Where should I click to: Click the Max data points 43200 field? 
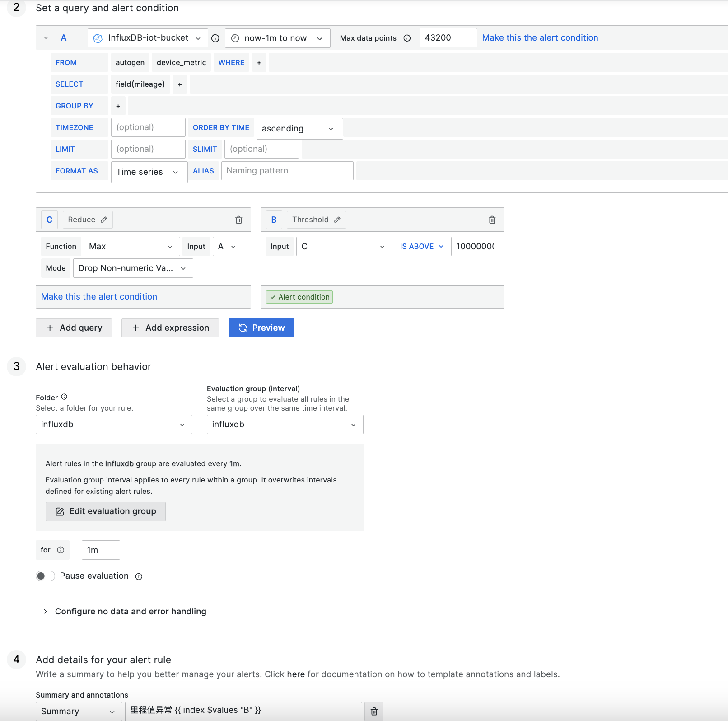tap(448, 38)
